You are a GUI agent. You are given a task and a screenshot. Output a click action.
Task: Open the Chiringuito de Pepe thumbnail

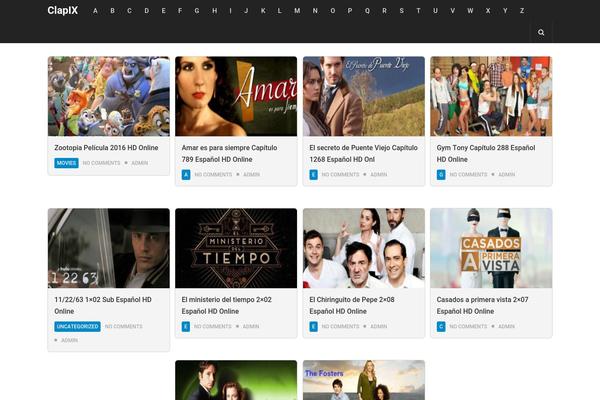[x=364, y=248]
